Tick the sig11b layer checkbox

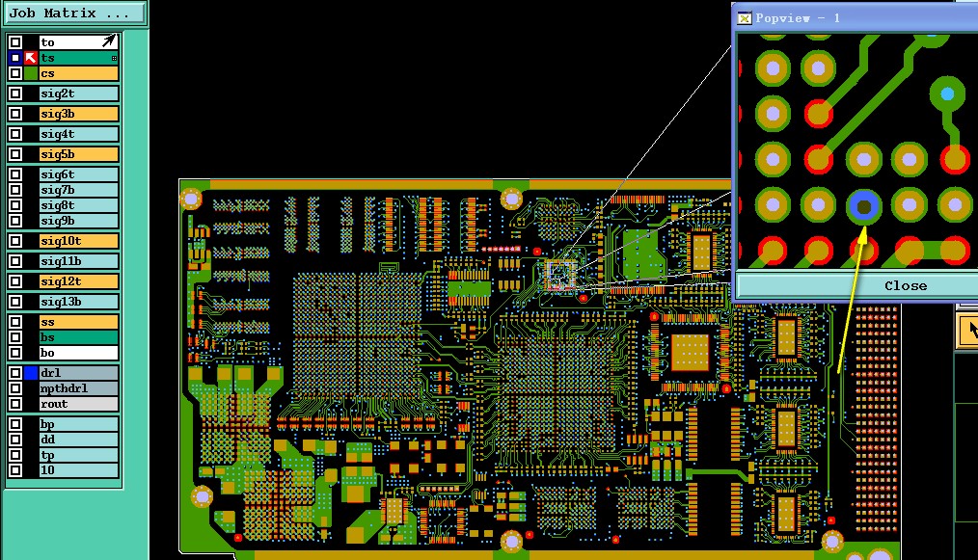pos(15,261)
